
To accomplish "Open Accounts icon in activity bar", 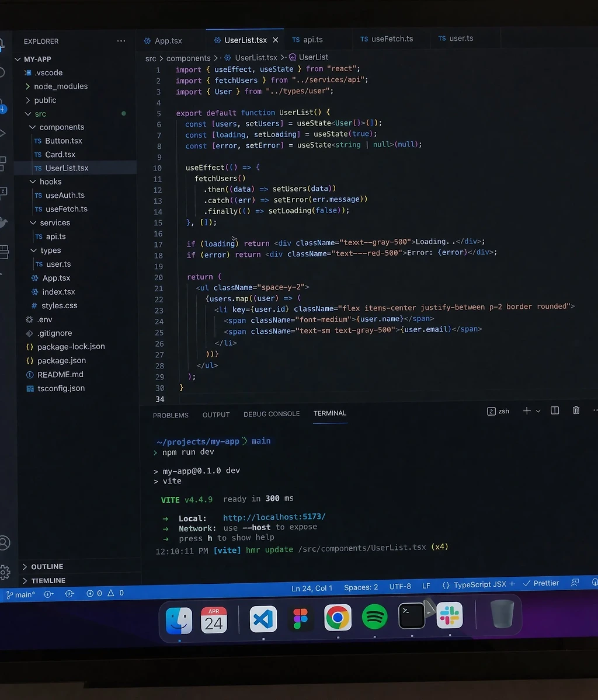I will [5, 543].
